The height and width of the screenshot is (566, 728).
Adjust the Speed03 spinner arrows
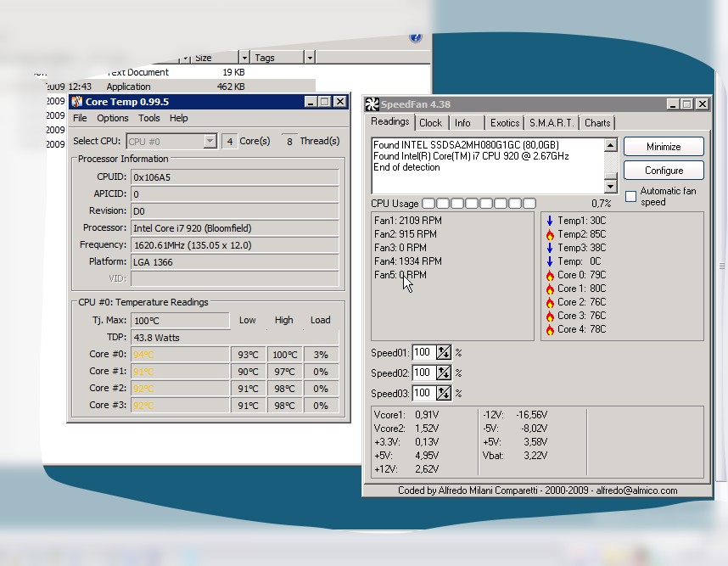(x=444, y=393)
